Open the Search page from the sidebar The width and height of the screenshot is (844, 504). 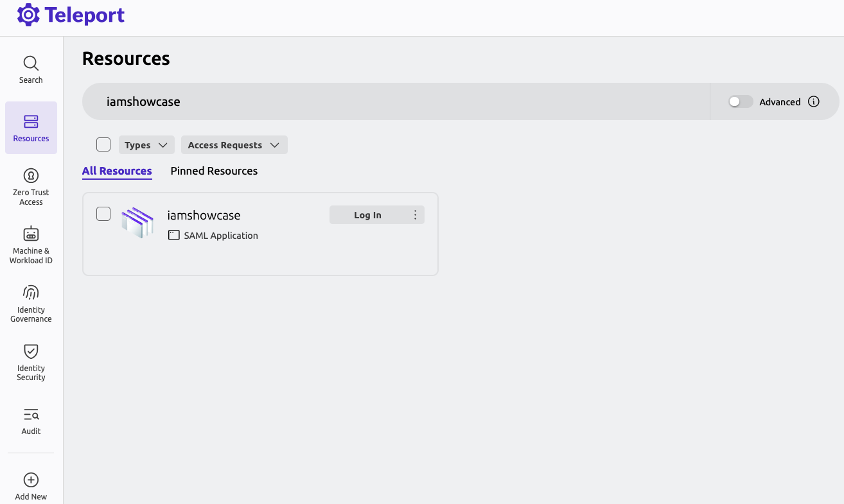pos(30,69)
